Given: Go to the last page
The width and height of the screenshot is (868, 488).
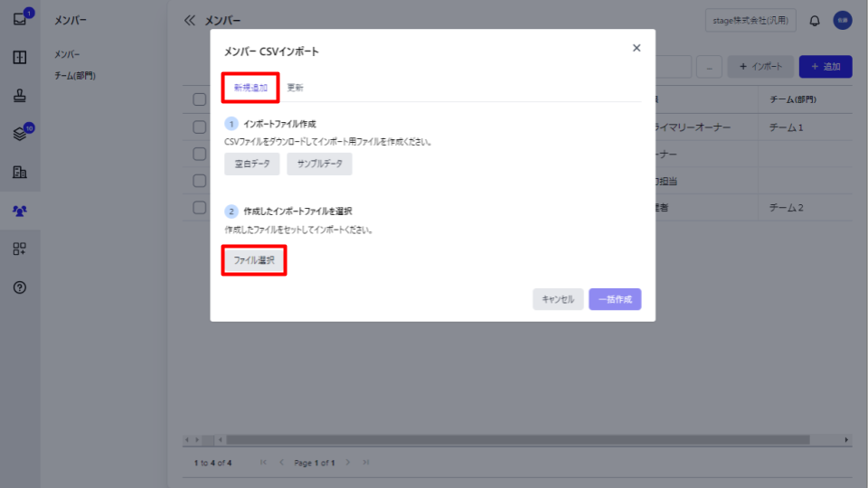Looking at the screenshot, I should click(x=366, y=463).
